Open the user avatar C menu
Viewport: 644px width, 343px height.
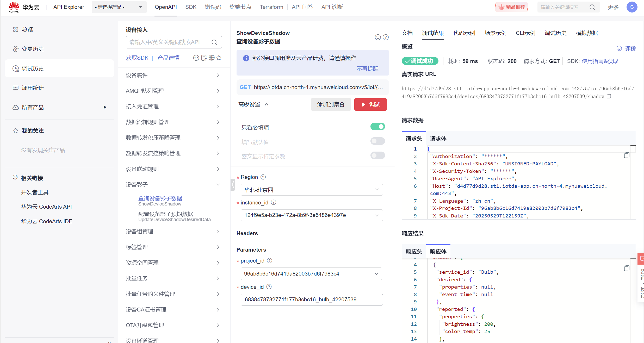(632, 7)
